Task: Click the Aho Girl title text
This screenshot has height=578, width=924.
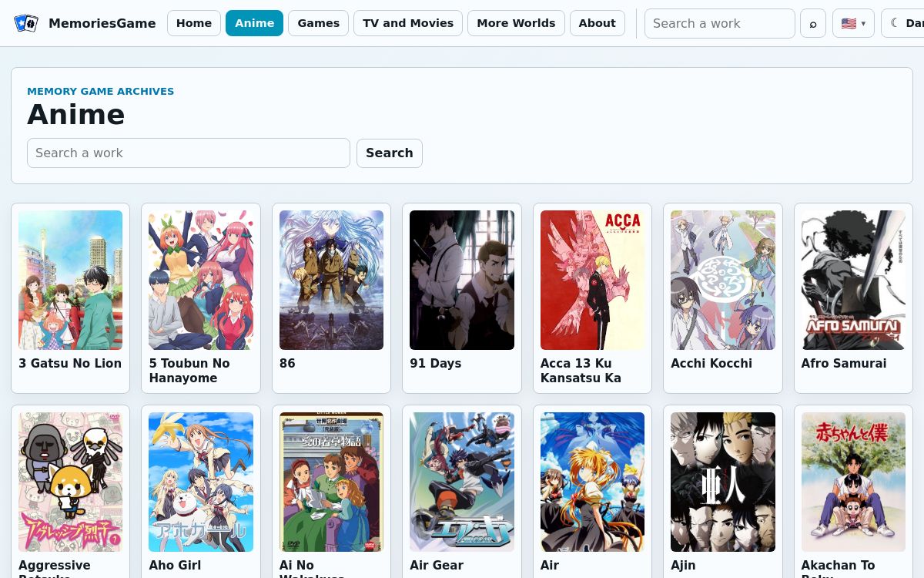Action: (175, 565)
